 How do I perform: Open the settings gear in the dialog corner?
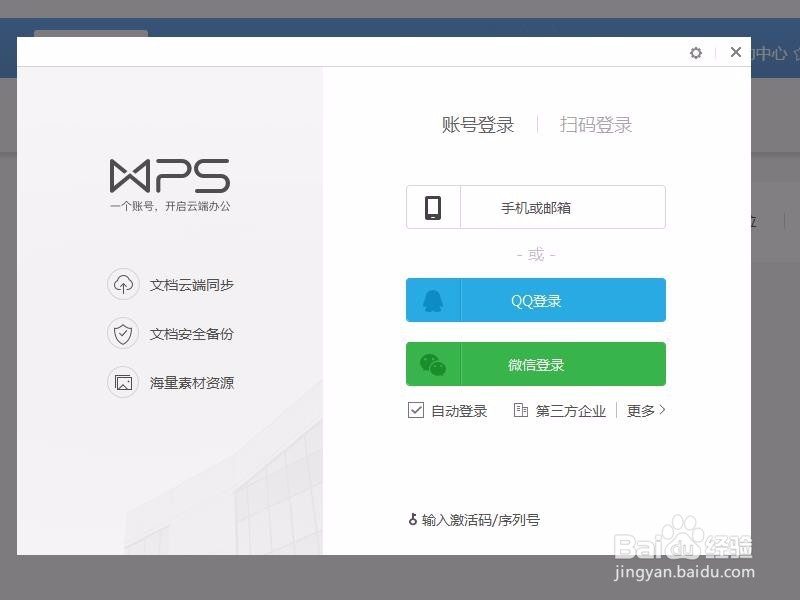pyautogui.click(x=696, y=53)
